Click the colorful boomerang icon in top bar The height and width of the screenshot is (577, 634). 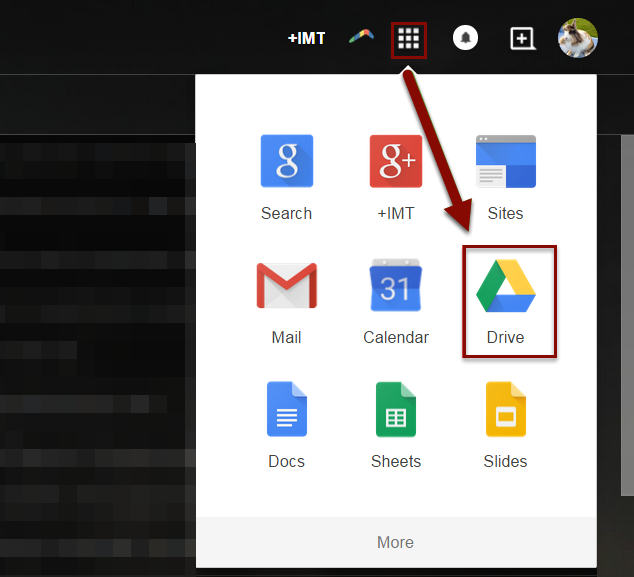[x=361, y=36]
